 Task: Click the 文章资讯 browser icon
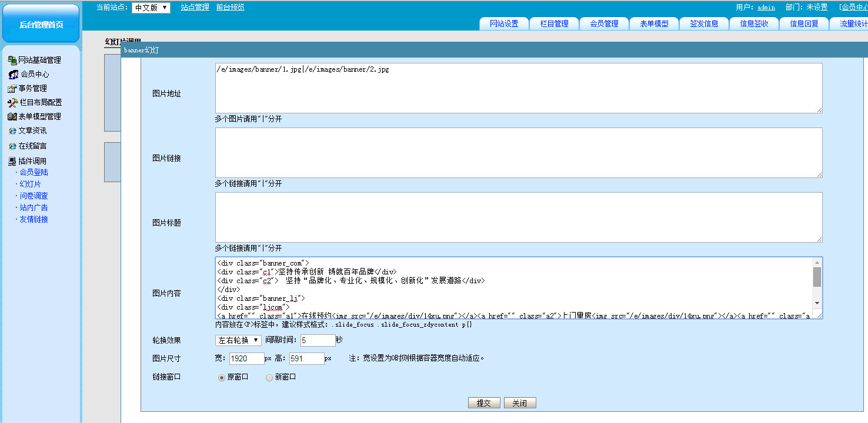click(x=12, y=131)
